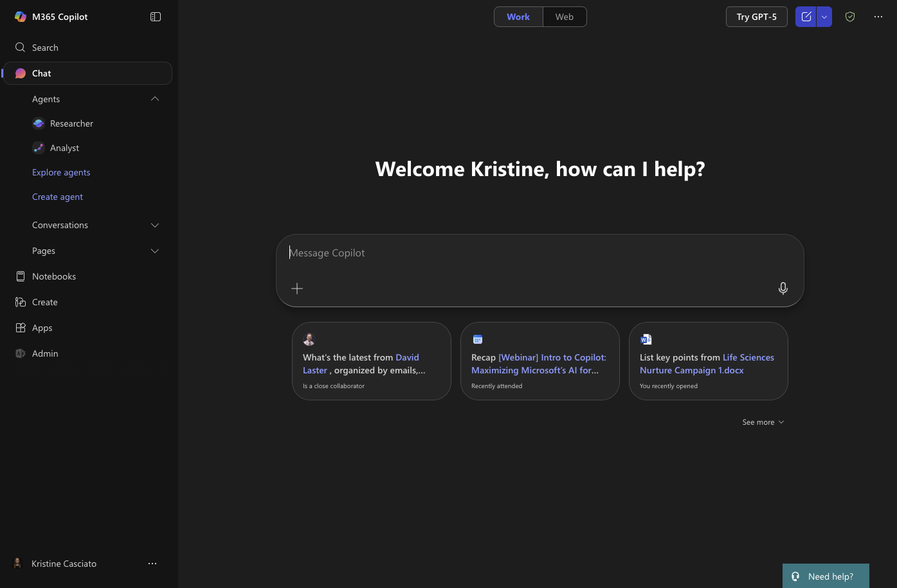This screenshot has width=897, height=588.
Task: Switch to Web mode toggle
Action: tap(564, 17)
